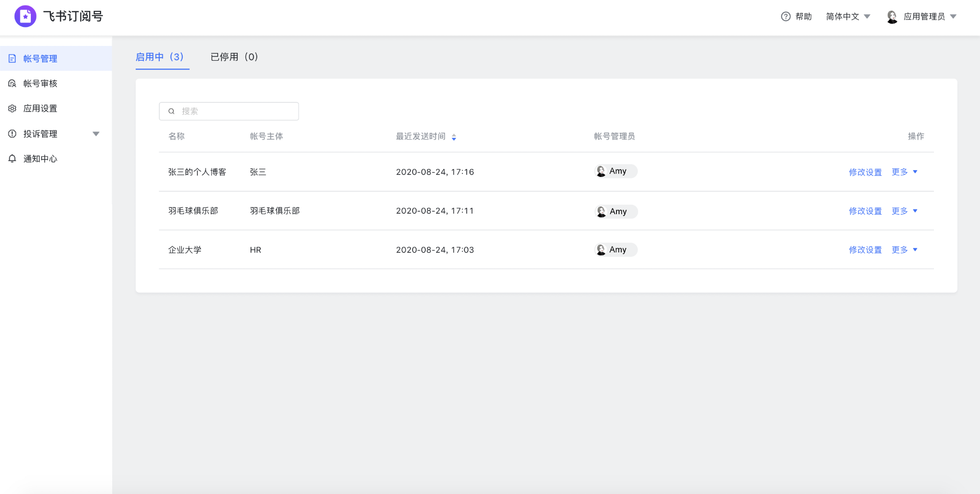Select the 启用中 (3) tab

coord(160,57)
